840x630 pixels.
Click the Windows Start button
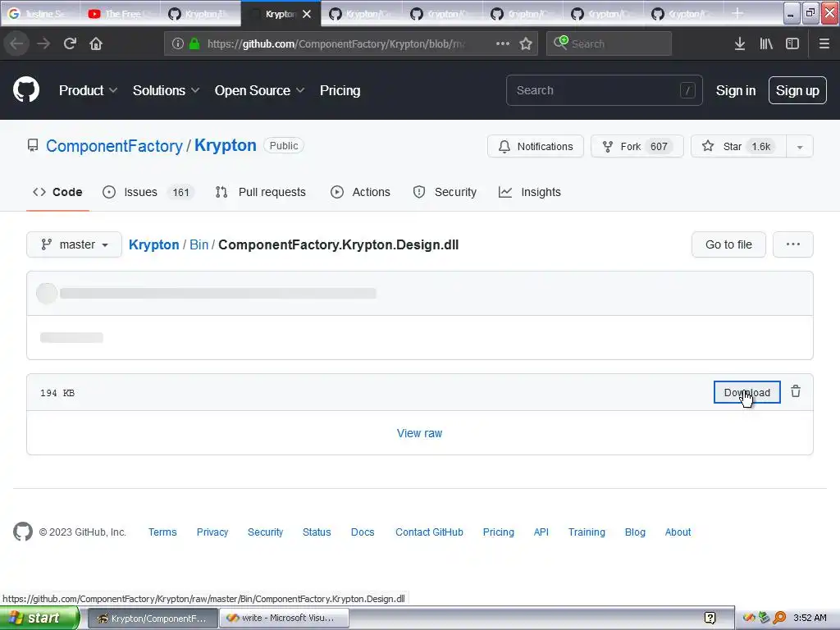[x=39, y=618]
